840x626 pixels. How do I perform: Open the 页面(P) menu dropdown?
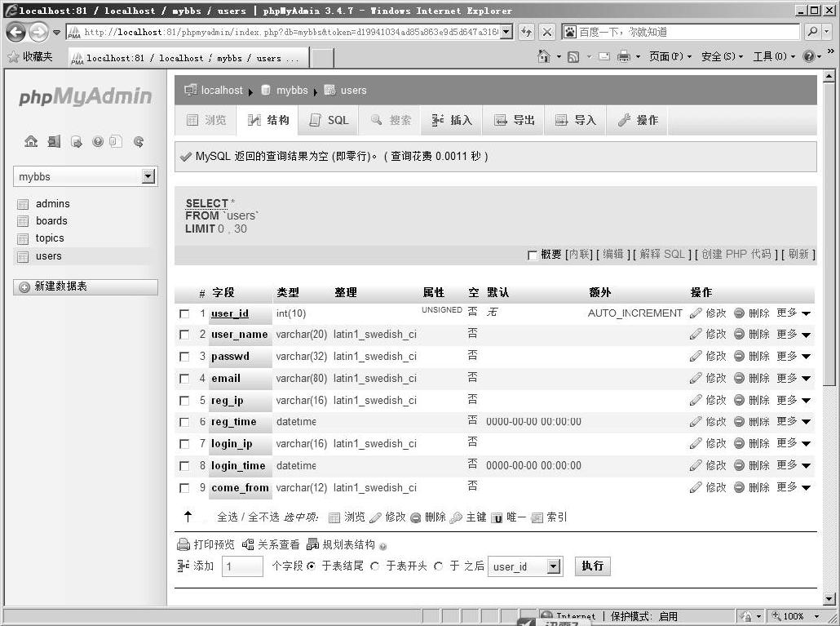pyautogui.click(x=670, y=56)
